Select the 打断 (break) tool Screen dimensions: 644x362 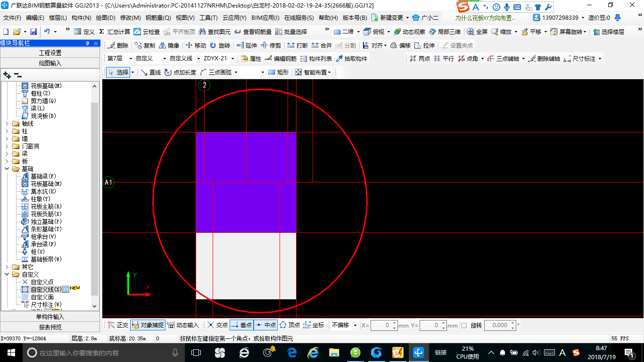click(x=297, y=46)
